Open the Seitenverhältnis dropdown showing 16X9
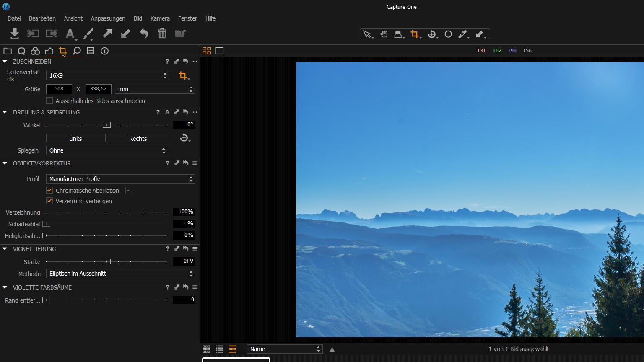 [x=107, y=75]
